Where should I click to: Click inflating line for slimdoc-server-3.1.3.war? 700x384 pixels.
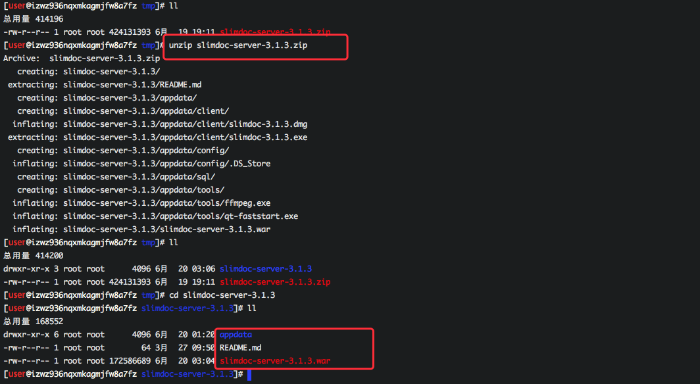click(x=142, y=229)
